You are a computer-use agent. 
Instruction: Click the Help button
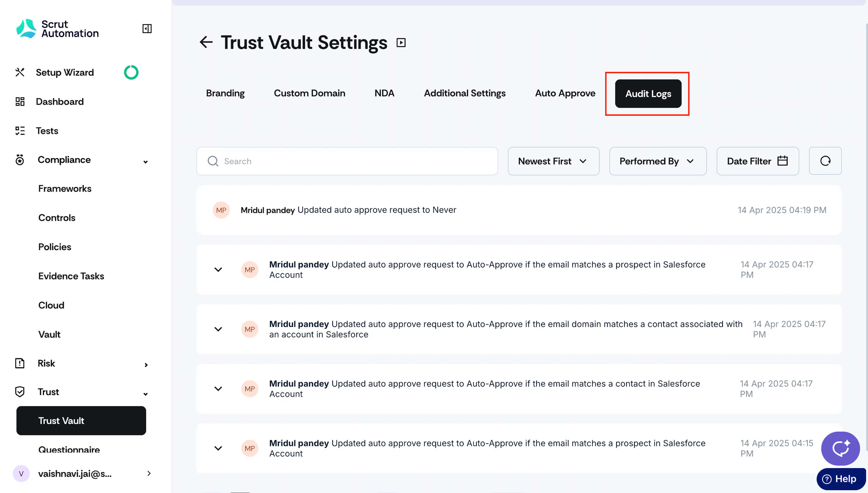841,479
